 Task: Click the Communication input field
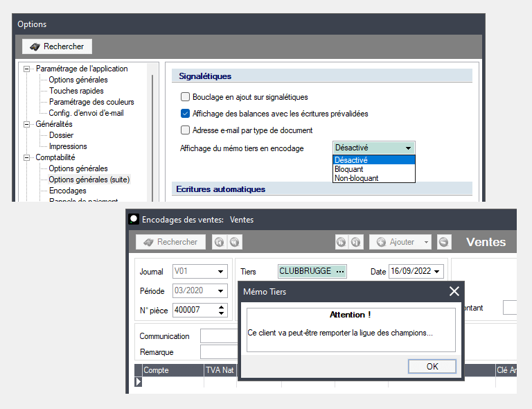tap(218, 336)
